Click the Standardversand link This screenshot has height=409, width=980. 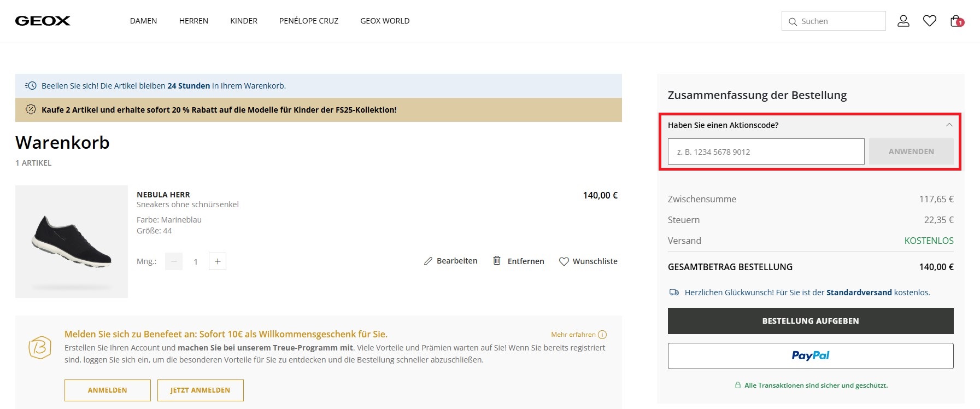(859, 293)
